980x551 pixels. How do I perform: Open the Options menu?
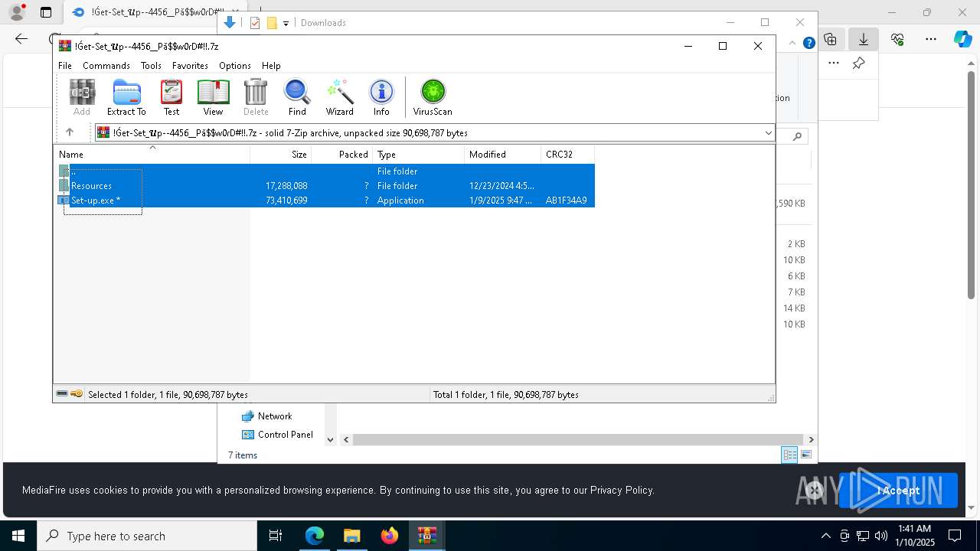pyautogui.click(x=235, y=66)
